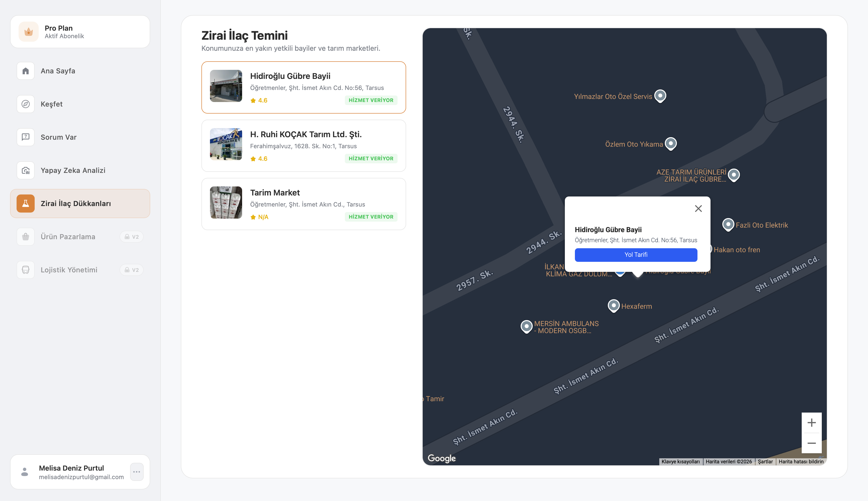The height and width of the screenshot is (501, 868).
Task: Click the Pro Plan crown icon
Action: pyautogui.click(x=29, y=32)
